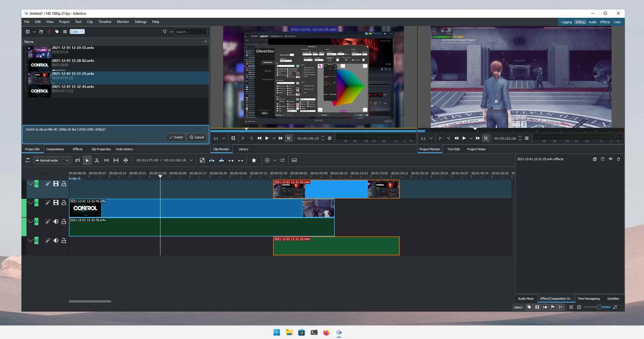
Task: Switch to the Logging layout
Action: pyautogui.click(x=566, y=22)
